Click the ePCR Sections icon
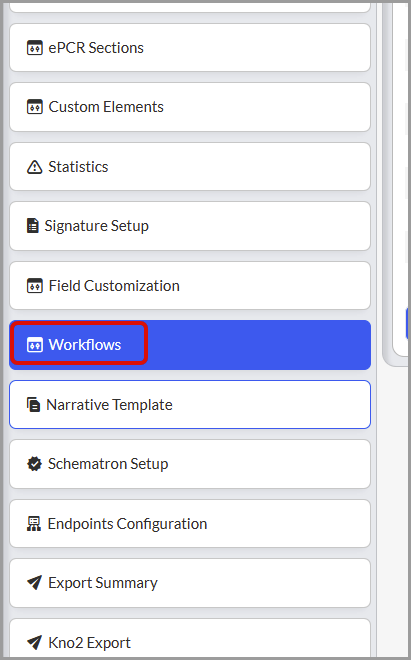Viewport: 411px width, 660px height. click(35, 48)
